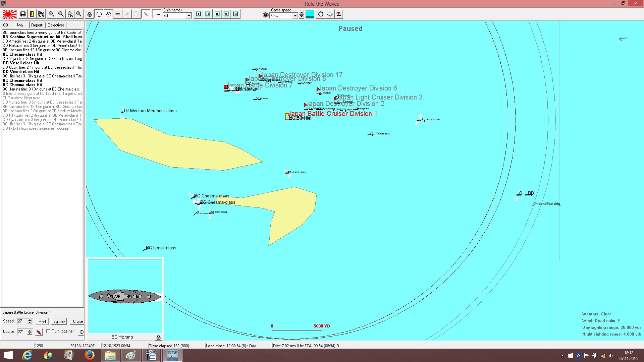This screenshot has height=362, width=644.
Task: Toggle the range circle display button
Action: pyautogui.click(x=99, y=14)
